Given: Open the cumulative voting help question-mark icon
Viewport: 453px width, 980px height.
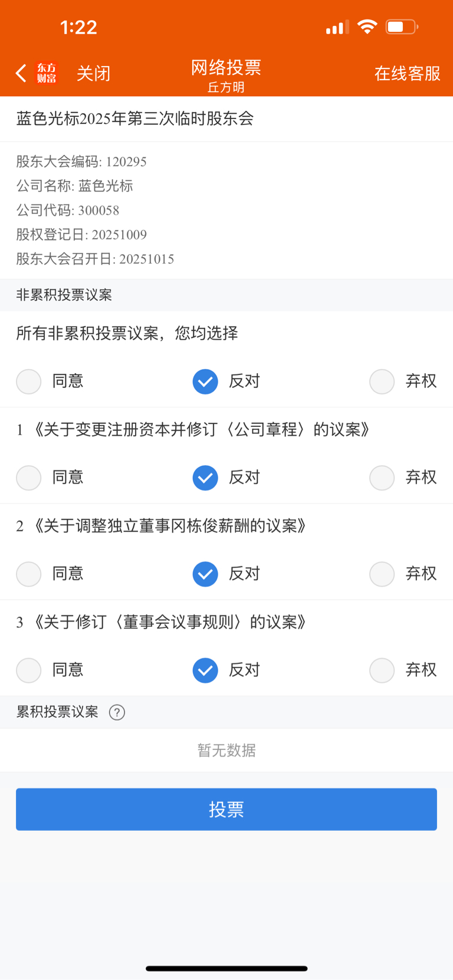Looking at the screenshot, I should [x=117, y=712].
